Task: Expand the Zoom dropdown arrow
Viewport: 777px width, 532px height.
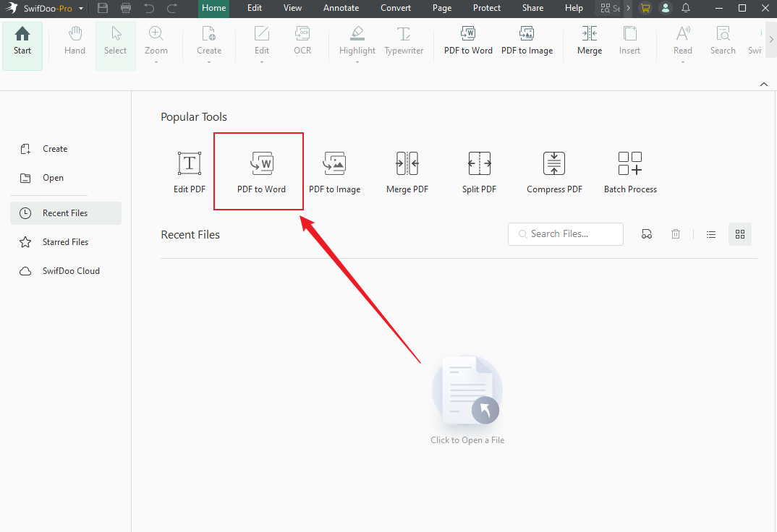Action: 156,62
